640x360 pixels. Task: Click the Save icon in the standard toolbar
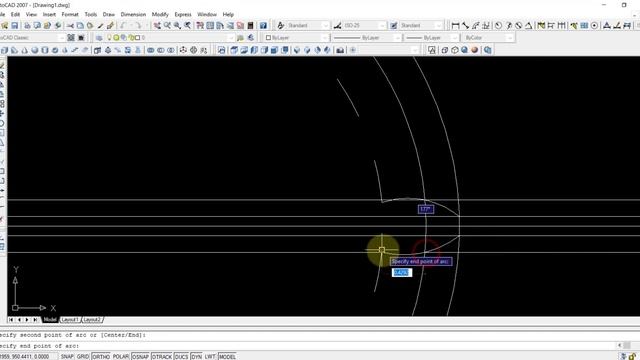(15, 25)
